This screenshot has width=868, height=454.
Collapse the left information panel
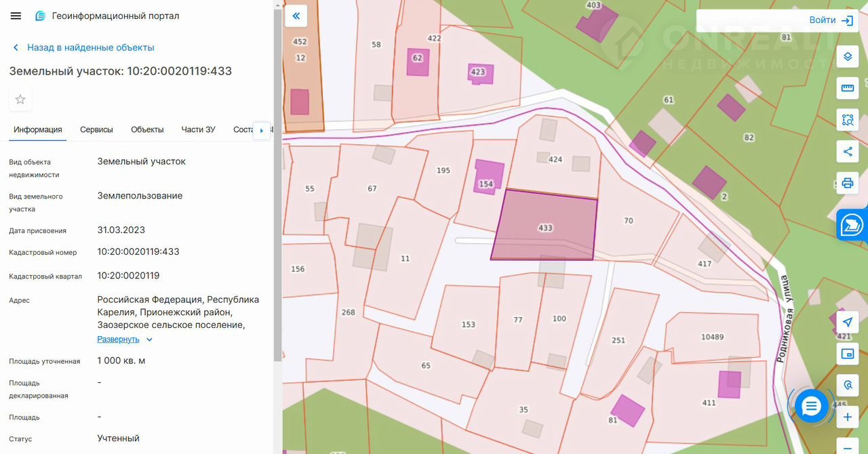(x=296, y=16)
